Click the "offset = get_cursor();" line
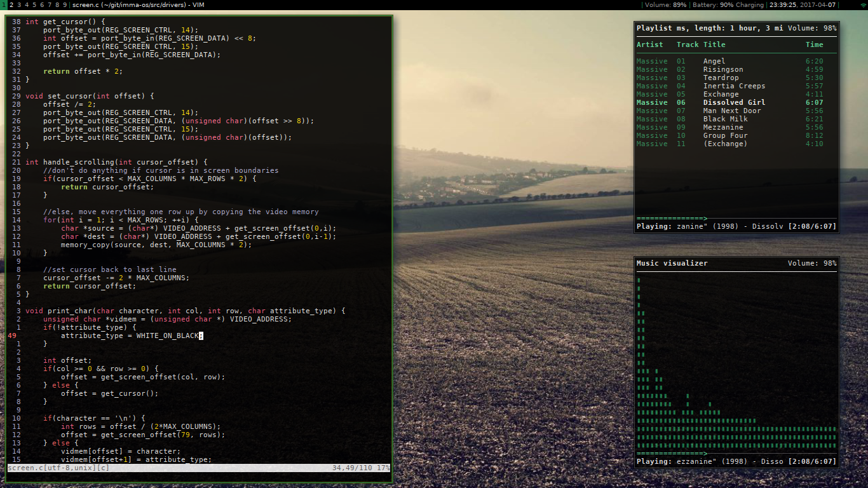The height and width of the screenshot is (488, 868). (x=109, y=393)
